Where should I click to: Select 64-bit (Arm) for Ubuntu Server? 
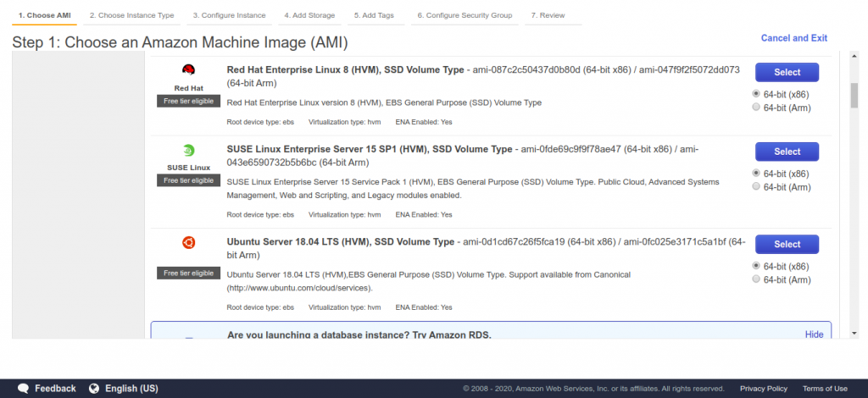(756, 279)
